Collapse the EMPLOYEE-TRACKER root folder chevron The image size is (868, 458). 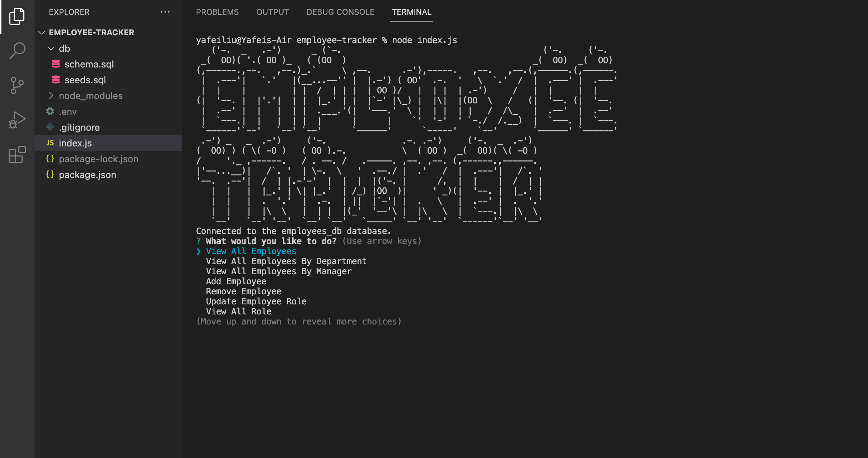42,33
